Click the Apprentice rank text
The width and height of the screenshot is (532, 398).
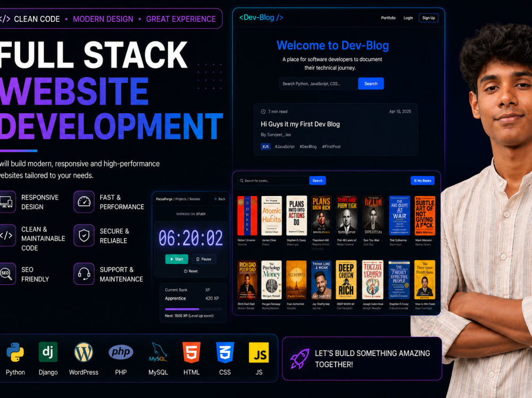[175, 298]
